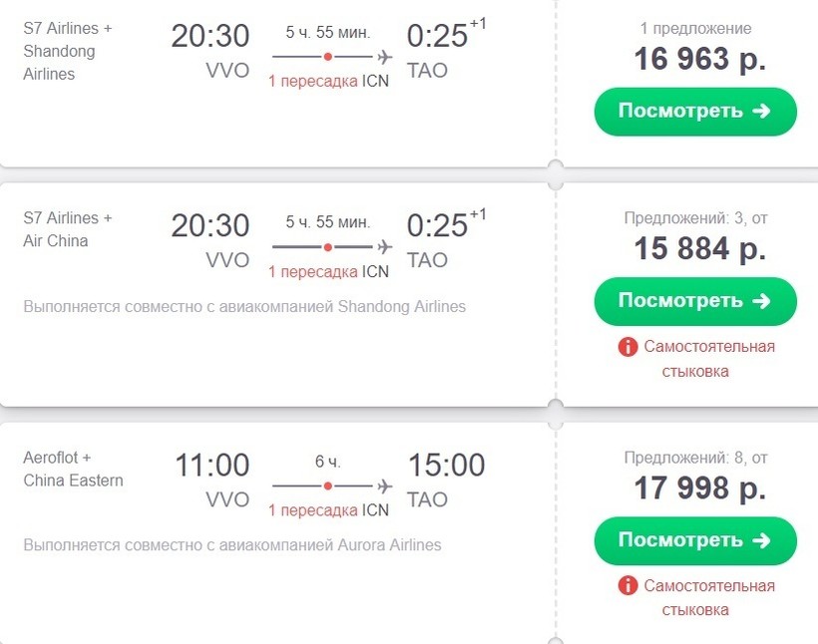The image size is (818, 644).
Task: Click '1 пересадка ICN' in S7 + Shandong flight
Action: point(328,81)
